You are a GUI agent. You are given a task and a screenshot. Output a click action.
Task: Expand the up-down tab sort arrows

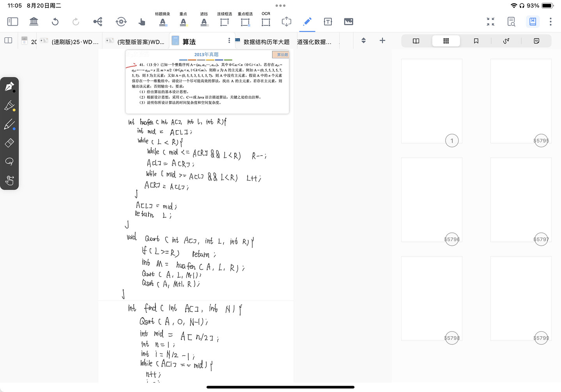[x=364, y=41]
